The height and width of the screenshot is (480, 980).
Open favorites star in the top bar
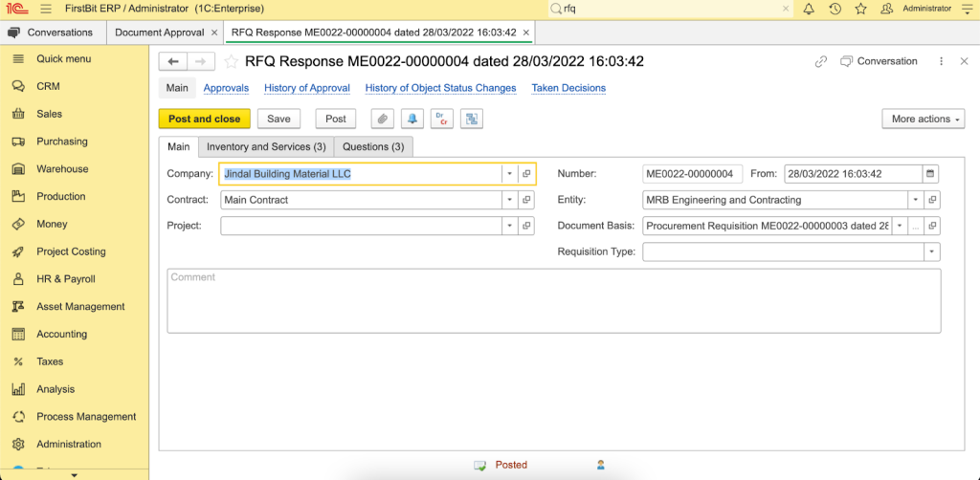860,9
